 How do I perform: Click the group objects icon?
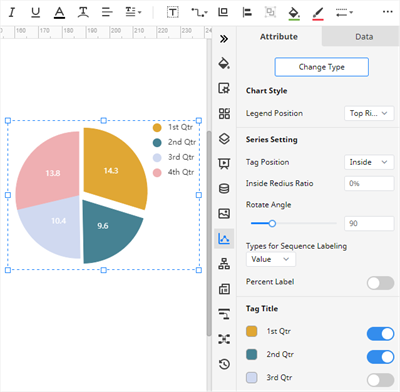click(270, 12)
